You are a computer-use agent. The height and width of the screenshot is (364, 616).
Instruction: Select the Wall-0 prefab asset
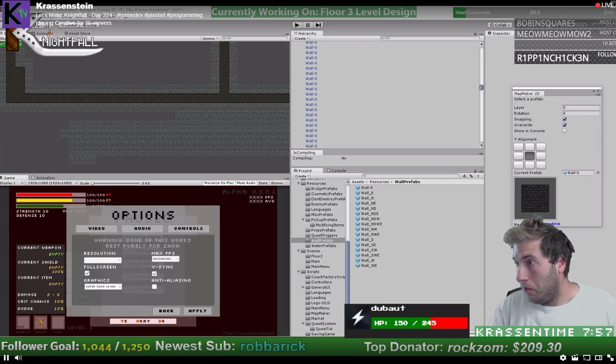click(x=364, y=188)
